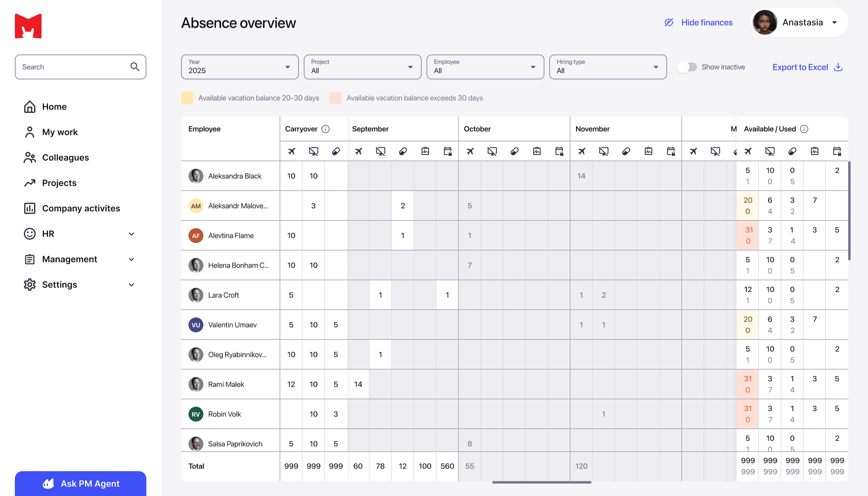868x496 pixels.
Task: Click the yellow 20-30 days legend swatch
Action: point(187,98)
